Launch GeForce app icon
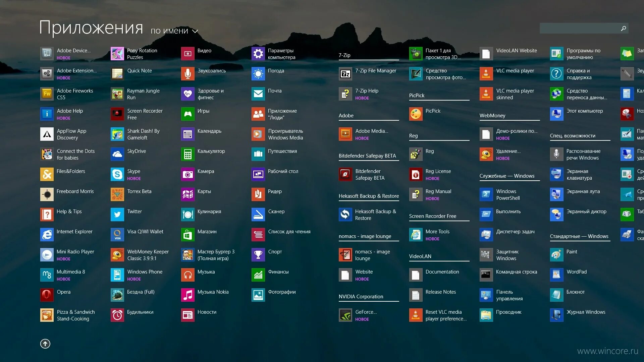 [x=345, y=315]
